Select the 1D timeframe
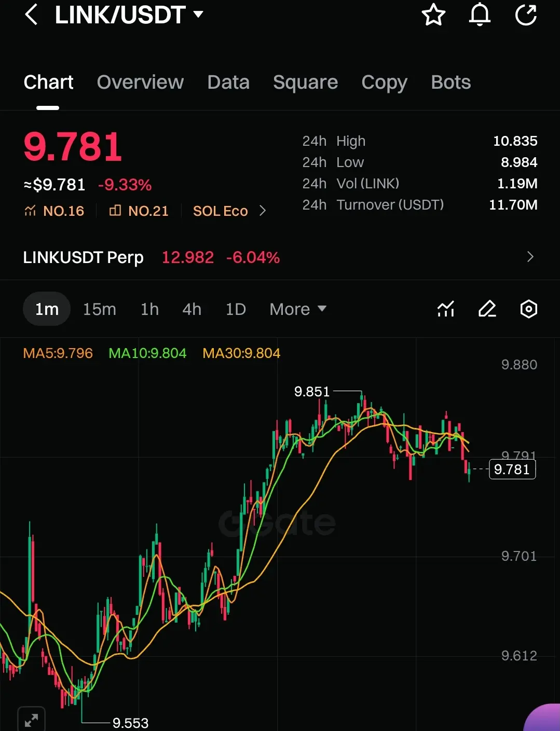 [x=236, y=309]
